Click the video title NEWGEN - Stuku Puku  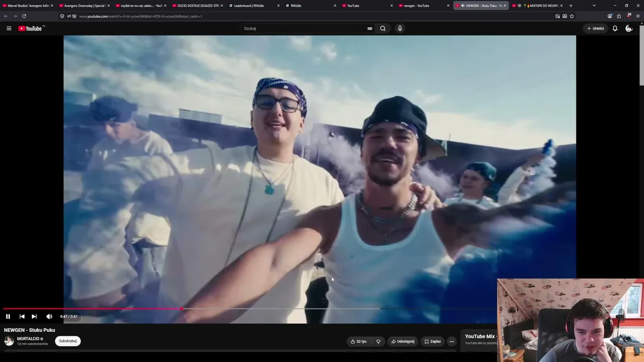[x=30, y=330]
